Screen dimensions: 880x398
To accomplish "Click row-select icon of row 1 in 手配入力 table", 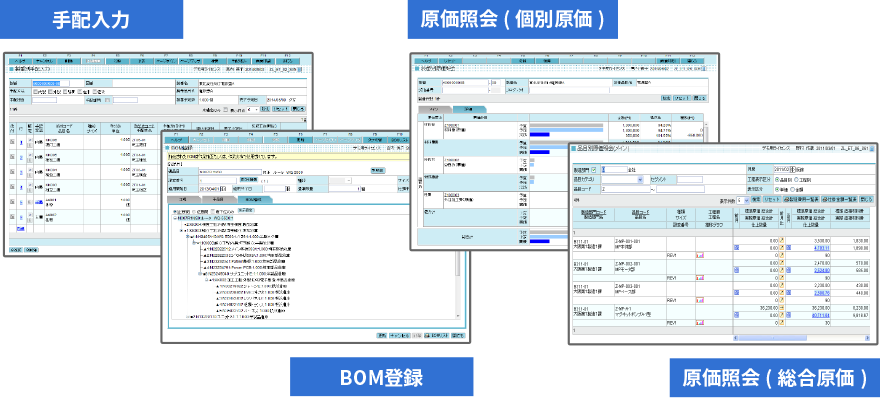I will tap(12, 142).
